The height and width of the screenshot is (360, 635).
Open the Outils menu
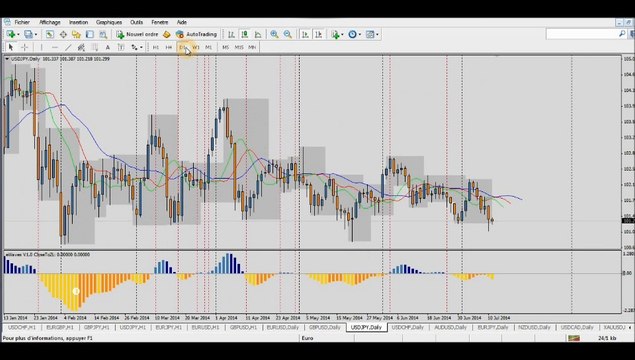pos(136,22)
